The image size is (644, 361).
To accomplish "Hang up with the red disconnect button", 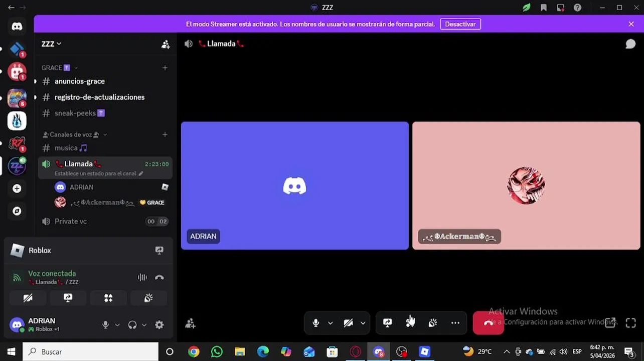I will (488, 323).
